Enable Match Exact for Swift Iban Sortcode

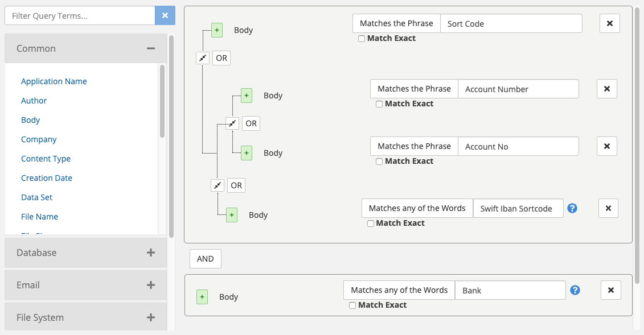click(x=371, y=224)
